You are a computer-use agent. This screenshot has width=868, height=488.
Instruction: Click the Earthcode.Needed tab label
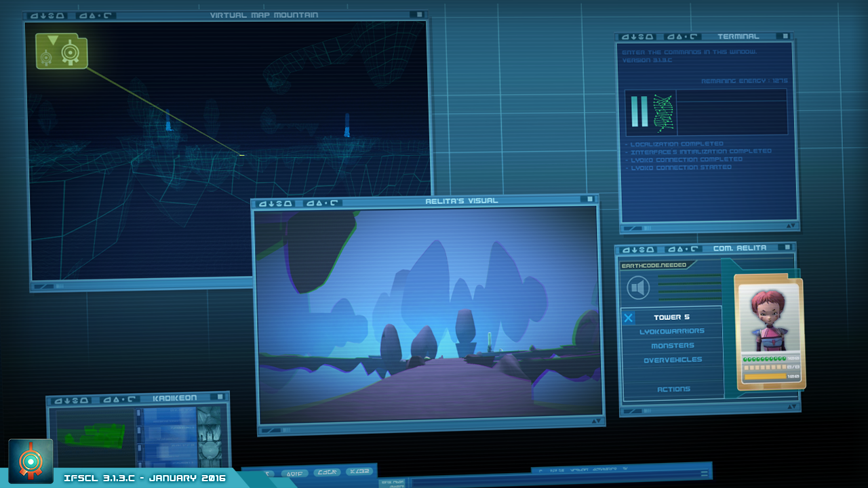coord(654,266)
